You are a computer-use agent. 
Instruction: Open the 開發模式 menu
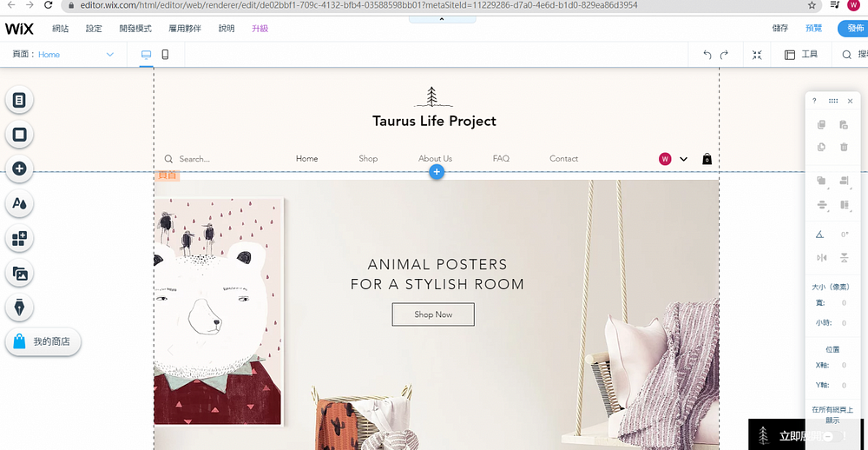tap(135, 29)
